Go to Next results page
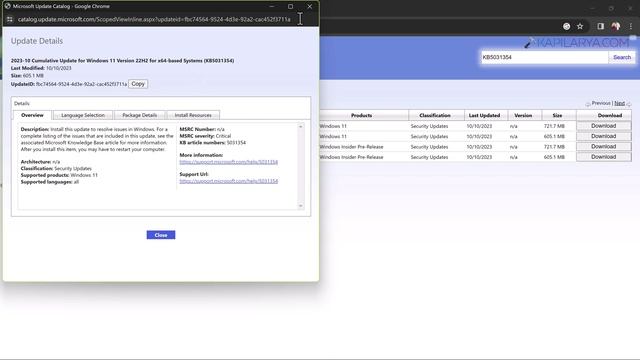Viewport: 640px width, 360px height. 620,103
